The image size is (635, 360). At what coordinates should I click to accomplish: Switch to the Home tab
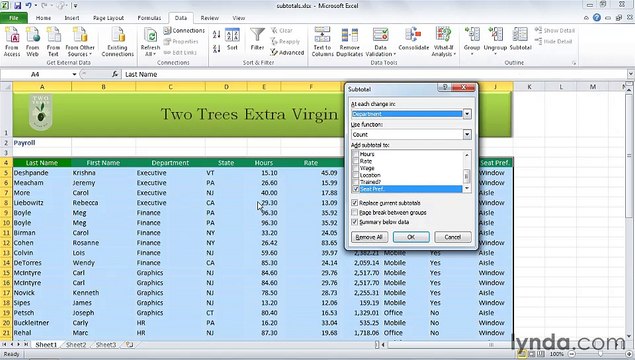[x=43, y=18]
